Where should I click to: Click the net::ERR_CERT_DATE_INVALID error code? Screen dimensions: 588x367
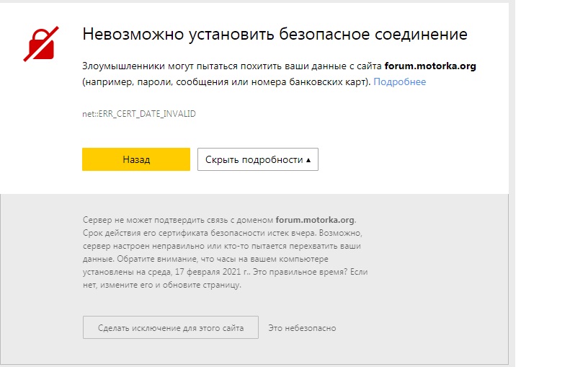click(x=139, y=114)
